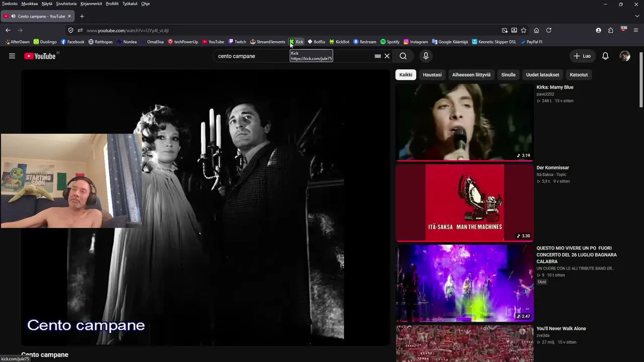Close the Cento campane tab

69,16
